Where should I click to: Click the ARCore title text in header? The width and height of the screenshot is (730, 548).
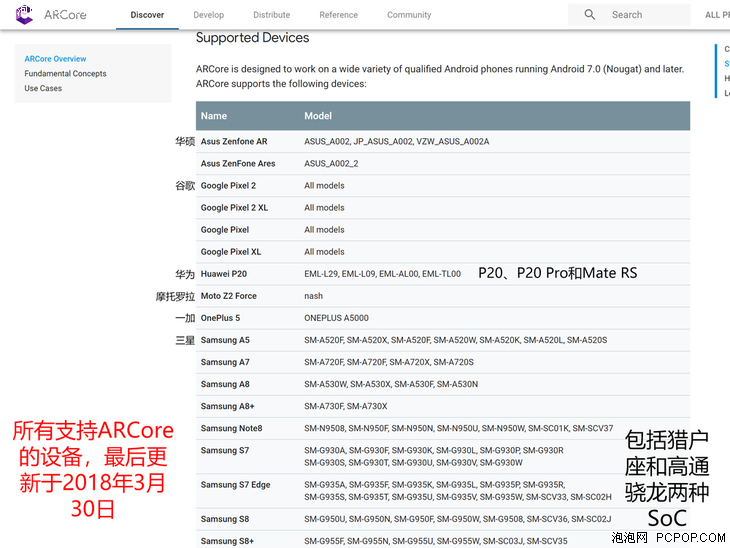point(65,15)
